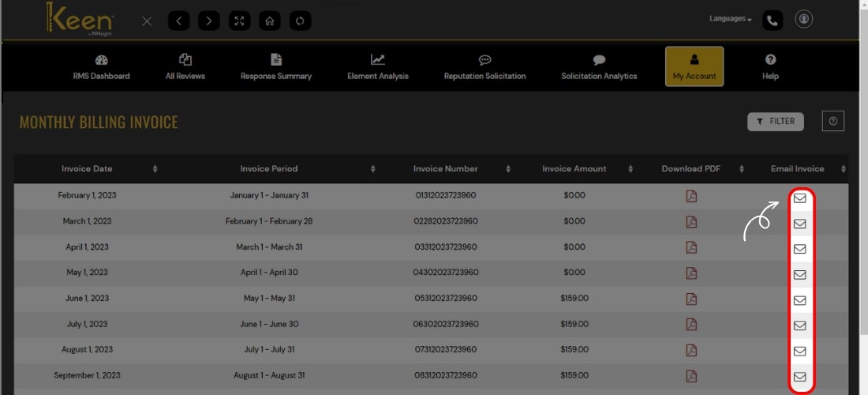Download PDF for February 1, 2023 invoice
This screenshot has height=395, width=868.
(x=691, y=197)
